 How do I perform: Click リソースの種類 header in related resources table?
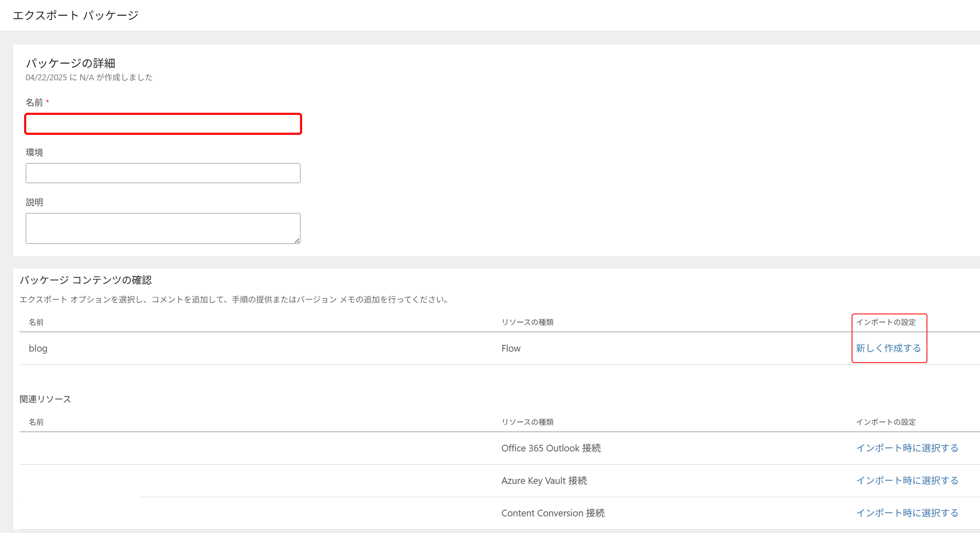click(527, 422)
